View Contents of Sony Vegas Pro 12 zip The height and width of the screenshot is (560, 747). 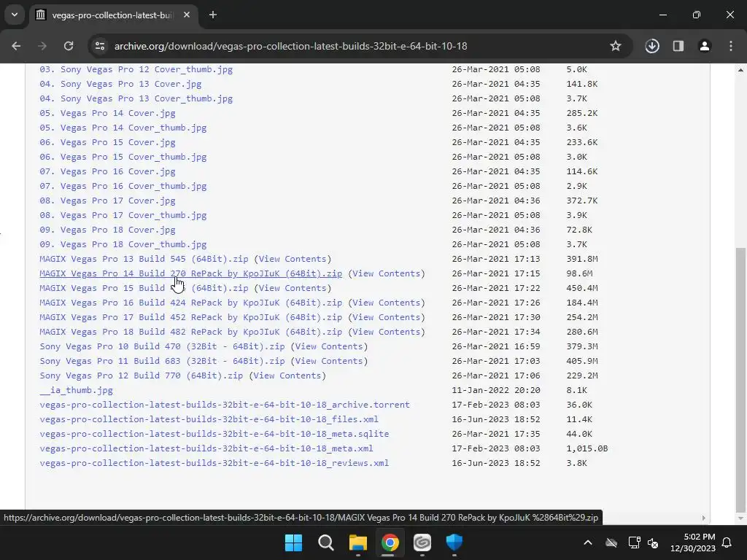[x=287, y=376]
